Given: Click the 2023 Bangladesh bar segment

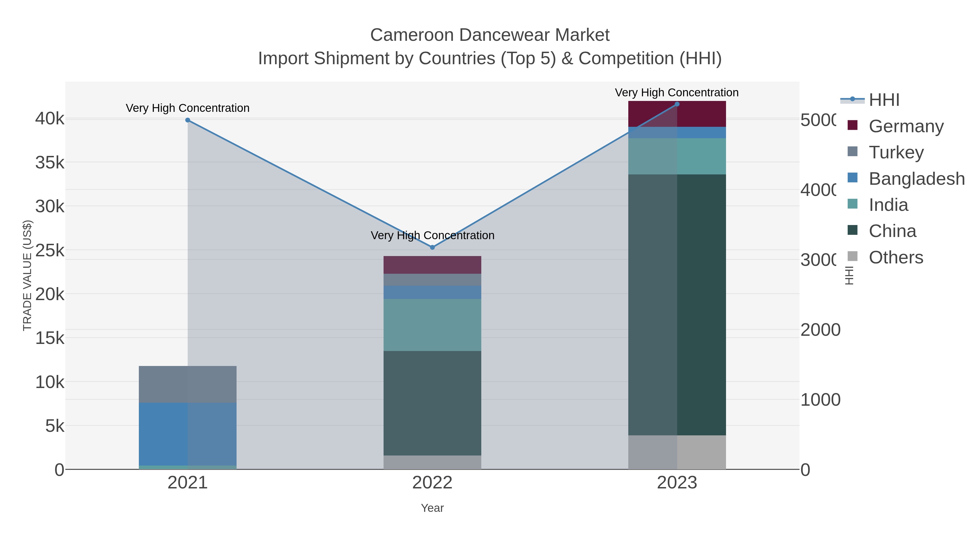Looking at the screenshot, I should point(677,133).
